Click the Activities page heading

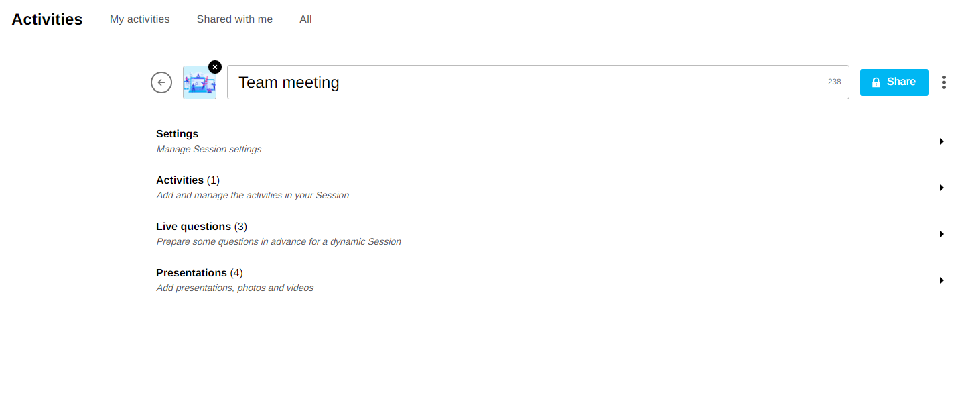[x=47, y=19]
